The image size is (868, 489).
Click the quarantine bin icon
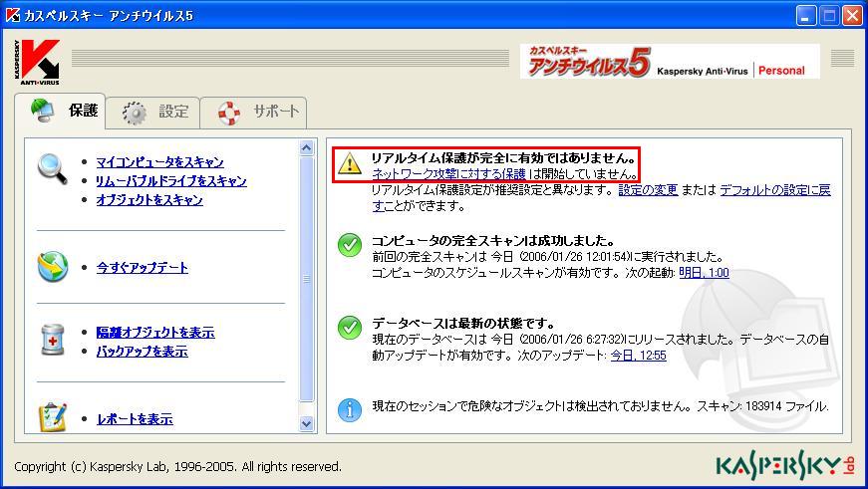(52, 339)
